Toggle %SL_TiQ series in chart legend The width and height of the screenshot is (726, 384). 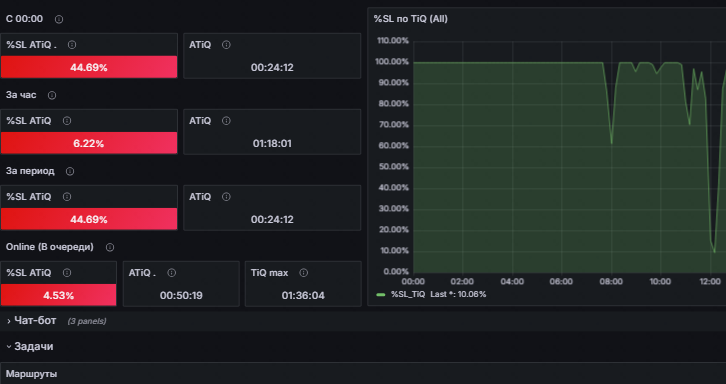pyautogui.click(x=408, y=294)
